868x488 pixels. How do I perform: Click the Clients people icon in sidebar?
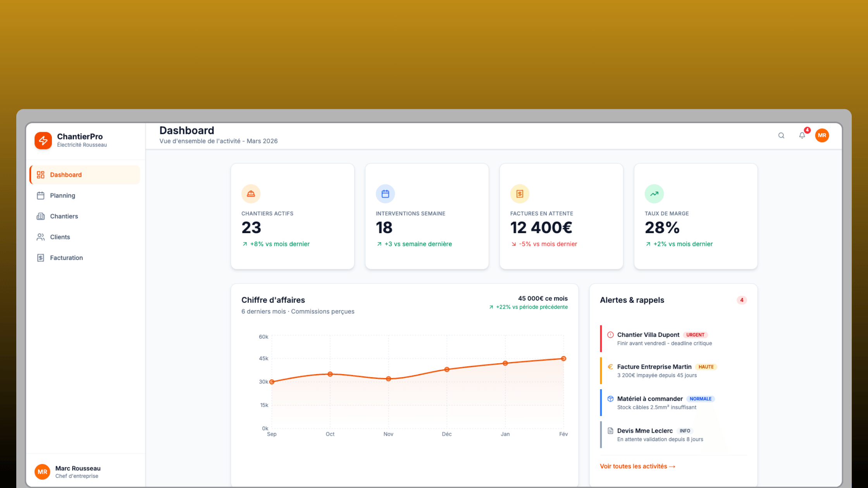41,237
